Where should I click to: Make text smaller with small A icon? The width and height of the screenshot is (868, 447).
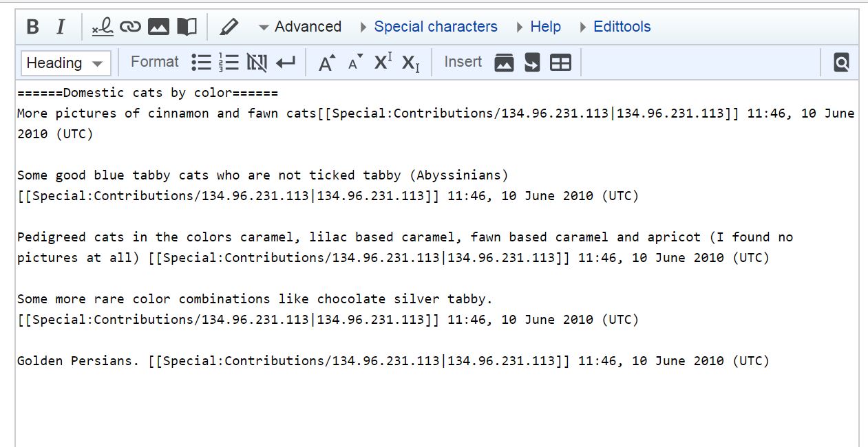pos(355,63)
